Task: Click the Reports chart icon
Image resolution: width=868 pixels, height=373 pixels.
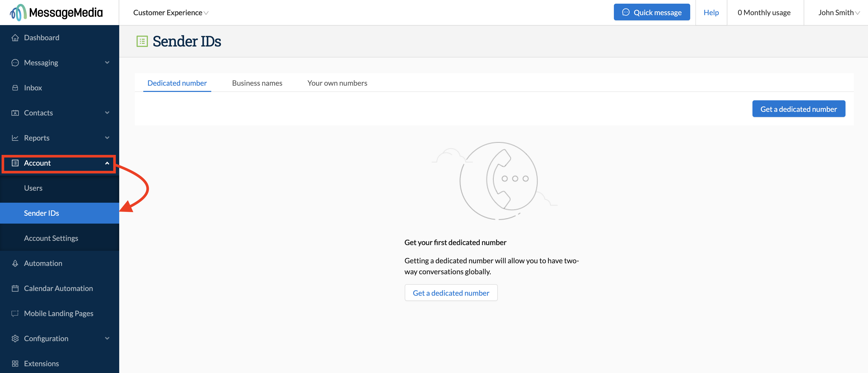Action: coord(15,138)
